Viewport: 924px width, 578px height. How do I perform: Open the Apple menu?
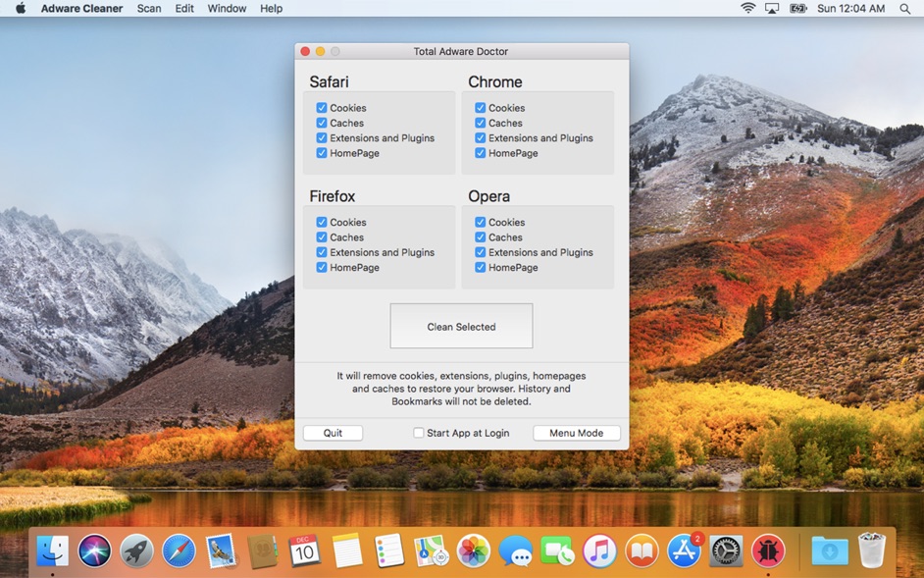(x=20, y=8)
